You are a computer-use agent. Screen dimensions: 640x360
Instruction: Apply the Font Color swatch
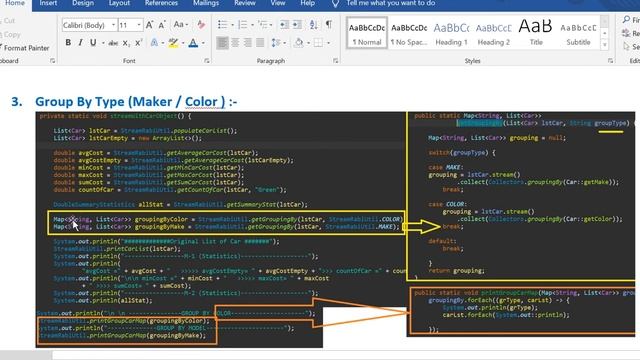coord(193,43)
